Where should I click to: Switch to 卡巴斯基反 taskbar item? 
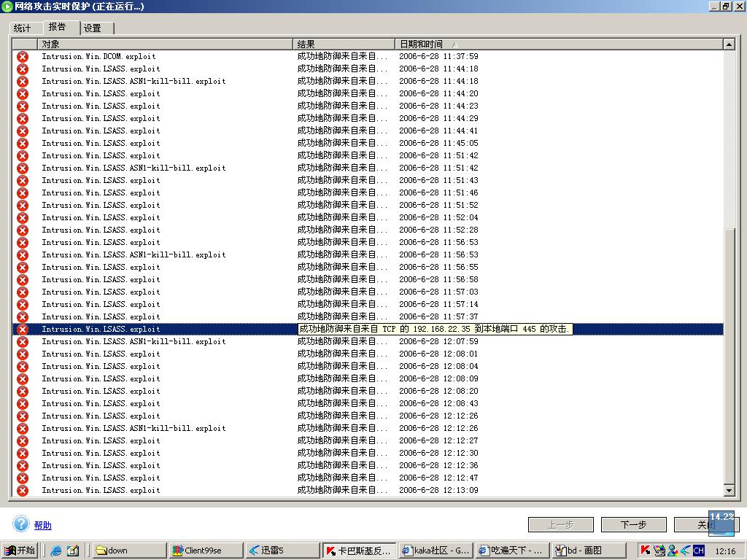(360, 551)
